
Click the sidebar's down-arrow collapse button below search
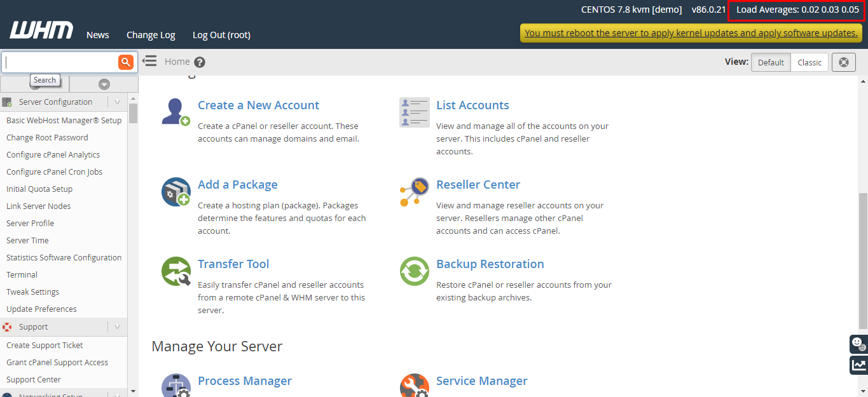tap(104, 84)
